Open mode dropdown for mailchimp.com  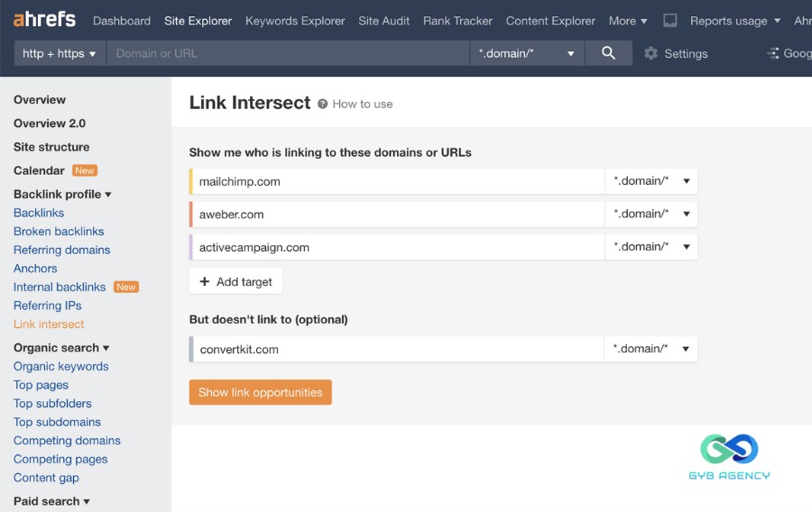[x=651, y=181]
